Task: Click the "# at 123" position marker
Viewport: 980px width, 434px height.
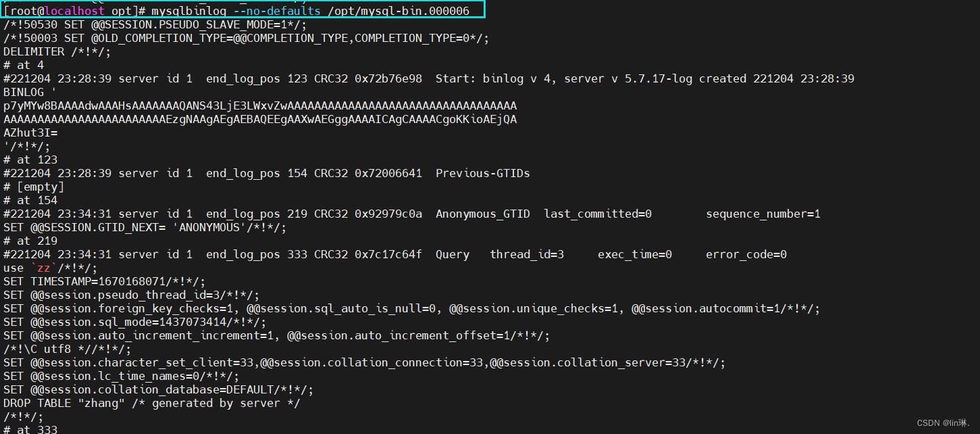Action: 30,160
